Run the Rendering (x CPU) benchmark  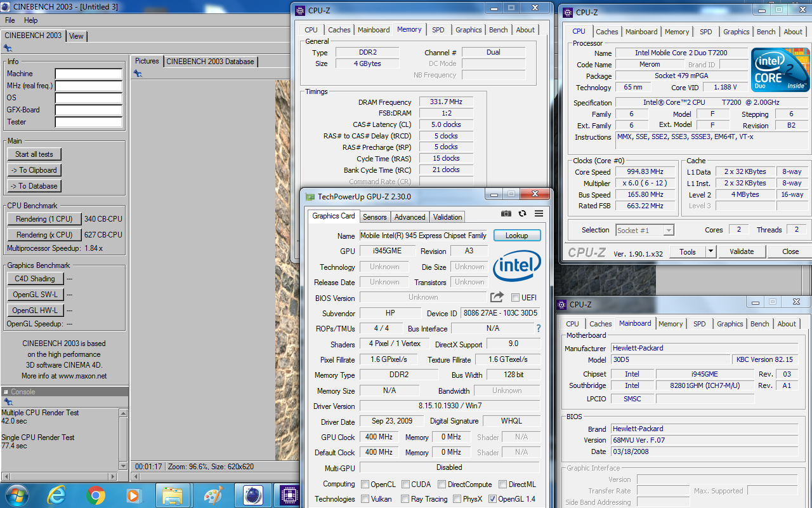coord(44,235)
